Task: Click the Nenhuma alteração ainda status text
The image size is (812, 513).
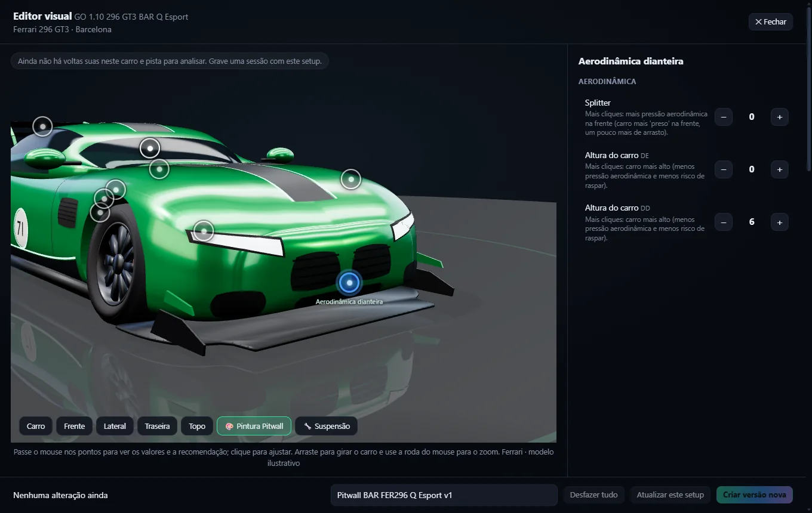Action: [x=60, y=495]
